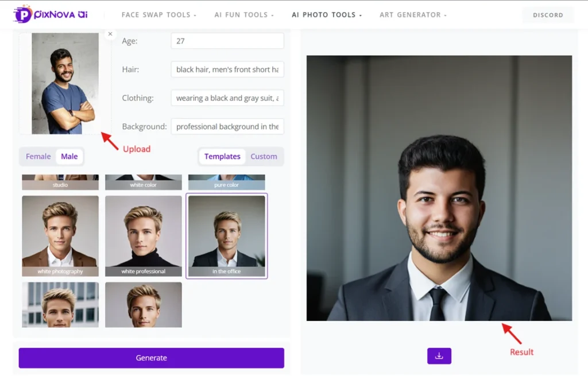Expand the Face Swap Tools menu
The height and width of the screenshot is (376, 588).
pos(159,15)
